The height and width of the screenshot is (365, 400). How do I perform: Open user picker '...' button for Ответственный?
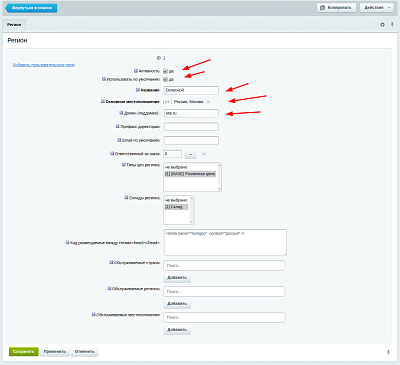(x=190, y=154)
